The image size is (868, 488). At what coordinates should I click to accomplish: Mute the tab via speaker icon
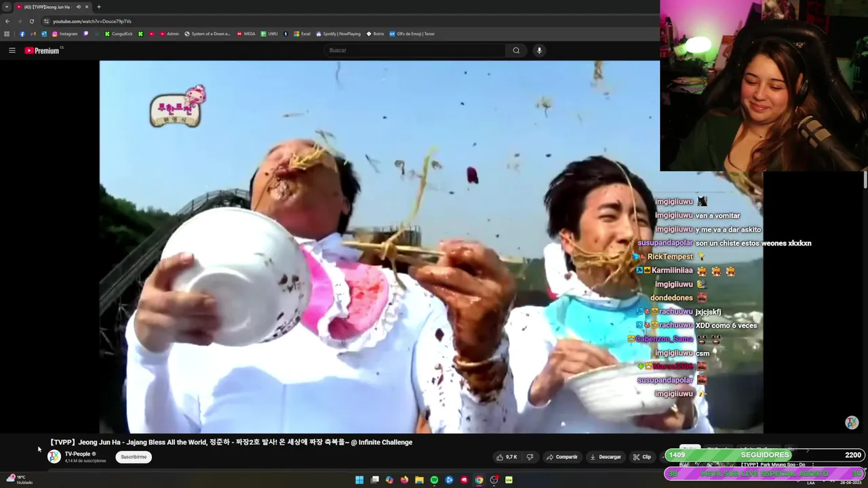click(78, 7)
